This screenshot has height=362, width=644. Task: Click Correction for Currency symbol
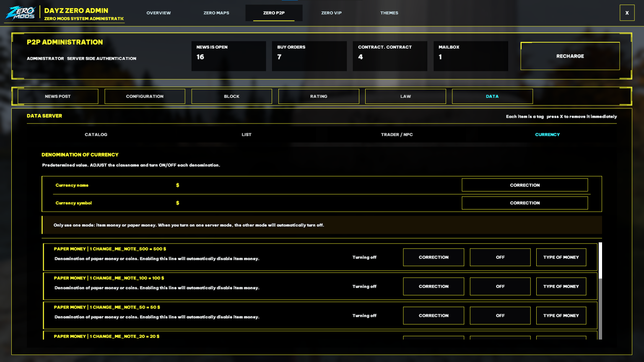tap(525, 203)
